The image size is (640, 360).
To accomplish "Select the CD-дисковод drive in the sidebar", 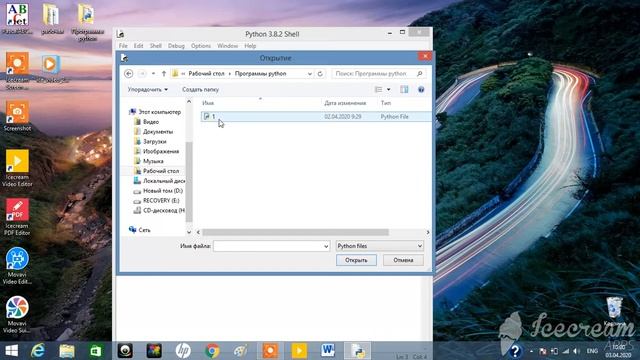I will point(160,210).
